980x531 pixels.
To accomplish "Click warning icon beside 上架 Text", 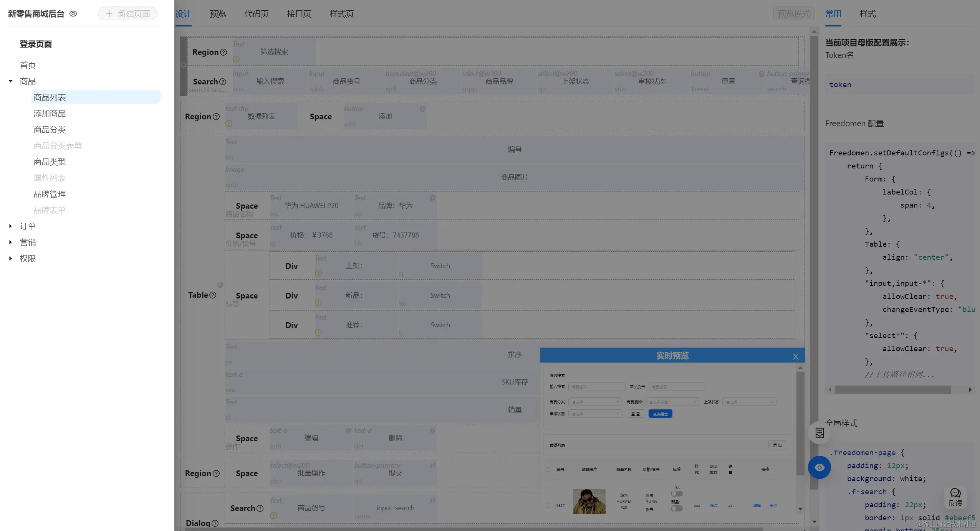I will click(x=318, y=273).
